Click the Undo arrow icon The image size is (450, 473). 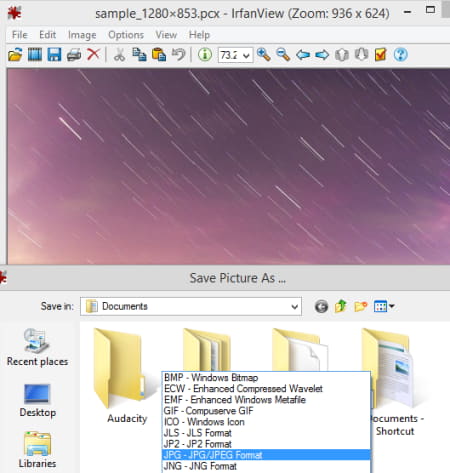(178, 54)
